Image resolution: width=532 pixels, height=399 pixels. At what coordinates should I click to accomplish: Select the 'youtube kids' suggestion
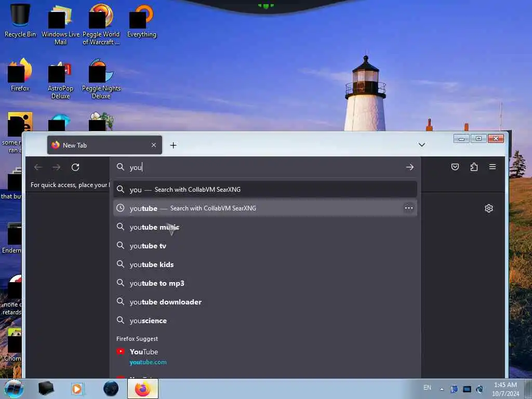click(265, 264)
